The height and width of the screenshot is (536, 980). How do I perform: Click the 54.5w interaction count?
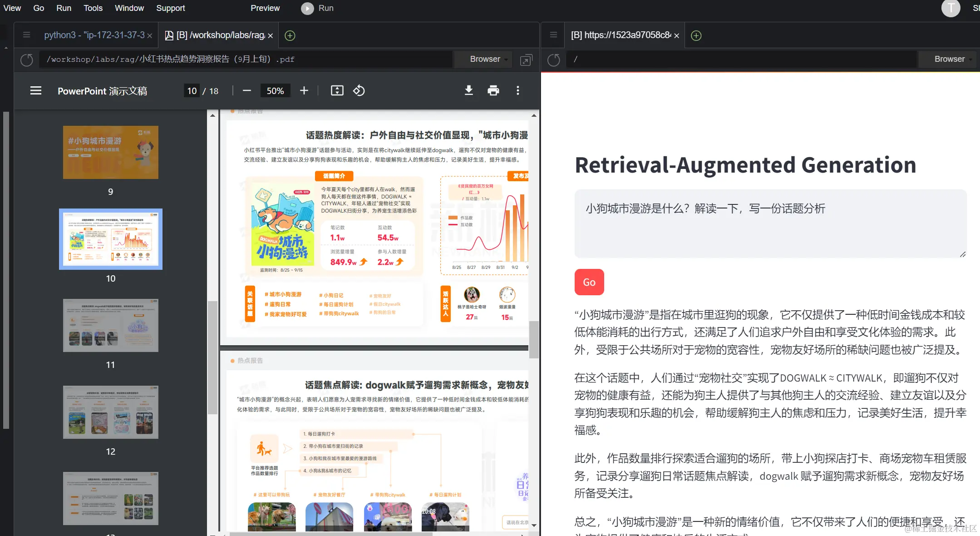click(x=388, y=238)
